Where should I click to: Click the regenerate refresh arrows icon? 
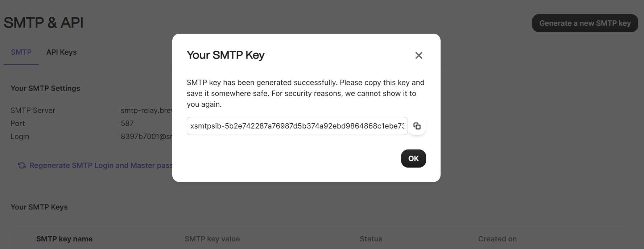pyautogui.click(x=22, y=165)
